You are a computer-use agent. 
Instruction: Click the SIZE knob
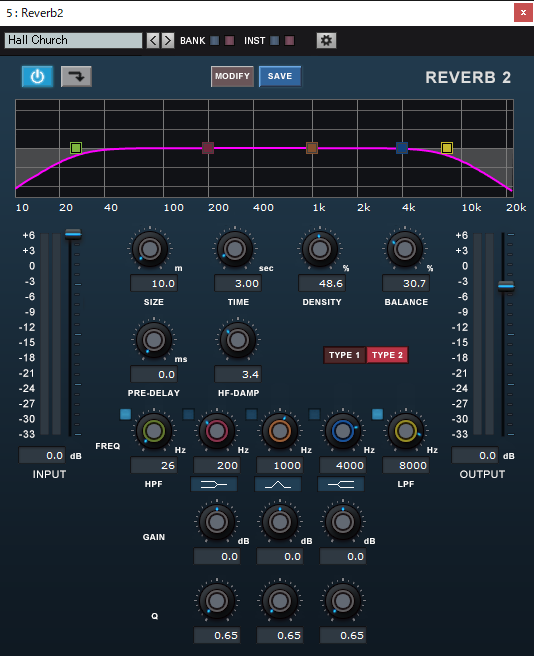(x=150, y=249)
